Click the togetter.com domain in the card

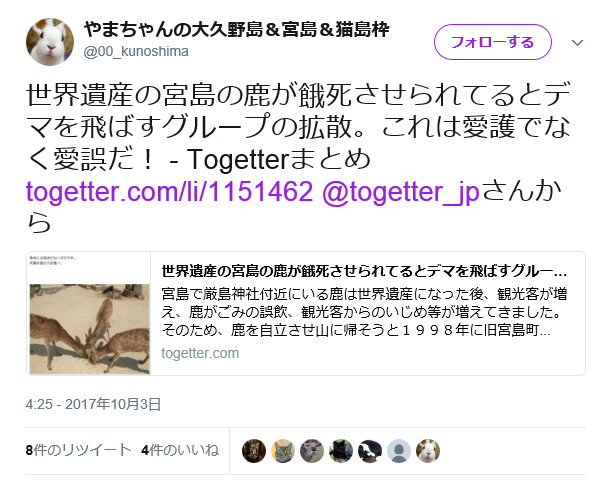(x=200, y=353)
